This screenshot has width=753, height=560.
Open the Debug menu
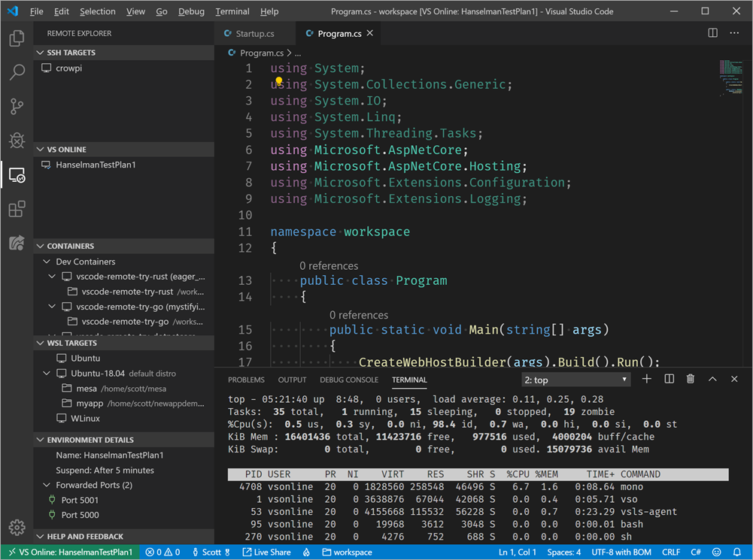[191, 11]
